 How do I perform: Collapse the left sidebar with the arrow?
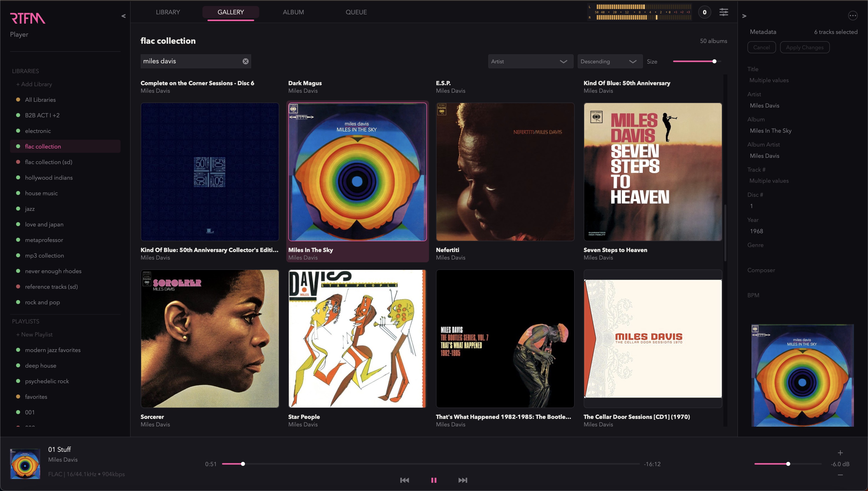point(123,16)
